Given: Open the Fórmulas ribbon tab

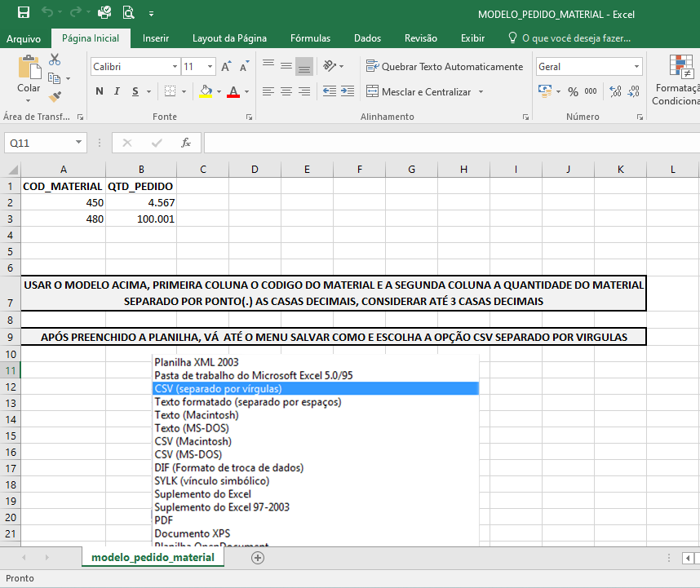Looking at the screenshot, I should pos(310,38).
